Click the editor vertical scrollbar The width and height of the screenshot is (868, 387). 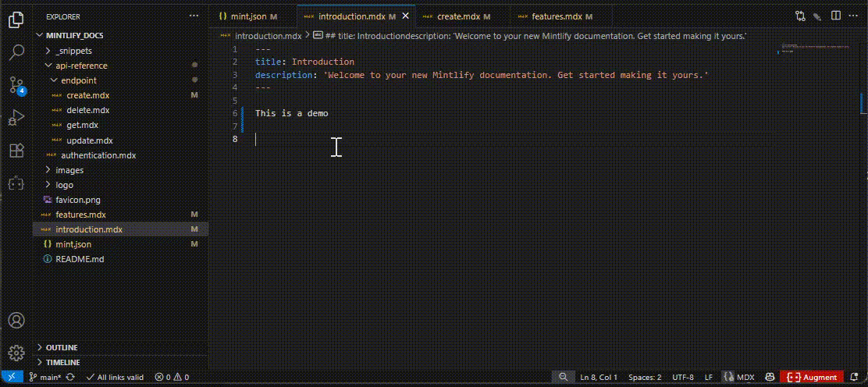[863, 205]
